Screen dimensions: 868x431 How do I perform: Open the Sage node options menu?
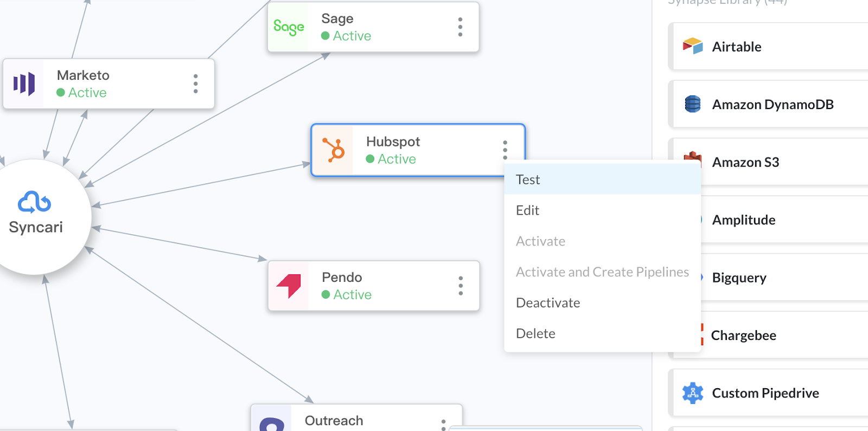pos(460,27)
